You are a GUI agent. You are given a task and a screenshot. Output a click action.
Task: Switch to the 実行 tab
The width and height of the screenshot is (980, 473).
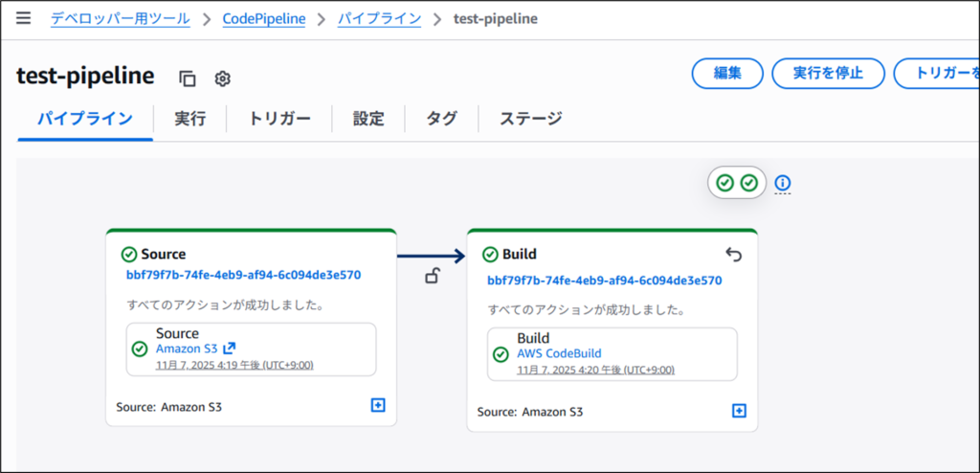point(189,119)
